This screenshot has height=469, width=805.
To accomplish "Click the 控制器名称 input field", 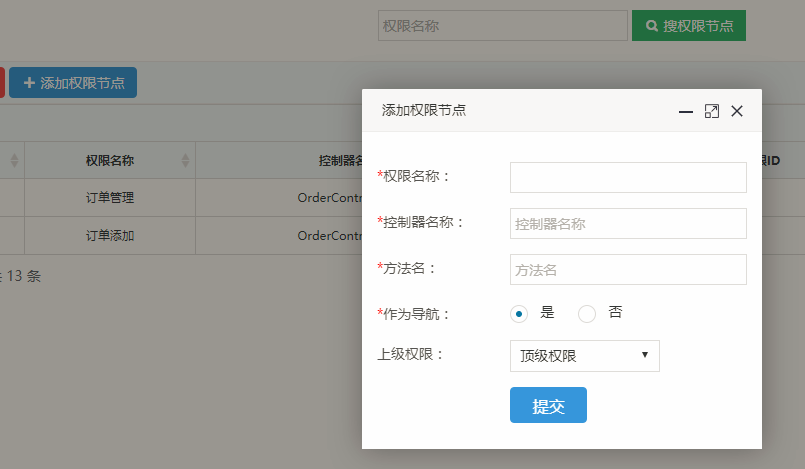I will [x=628, y=224].
